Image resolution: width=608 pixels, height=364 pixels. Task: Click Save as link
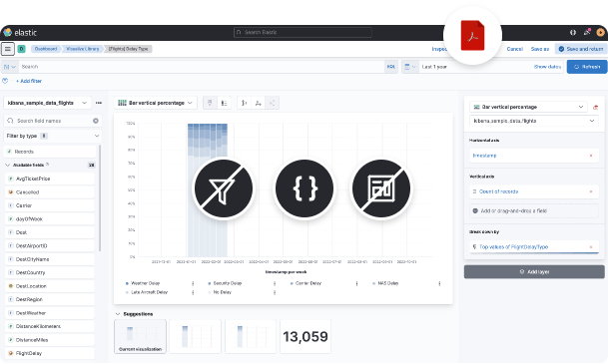(540, 49)
